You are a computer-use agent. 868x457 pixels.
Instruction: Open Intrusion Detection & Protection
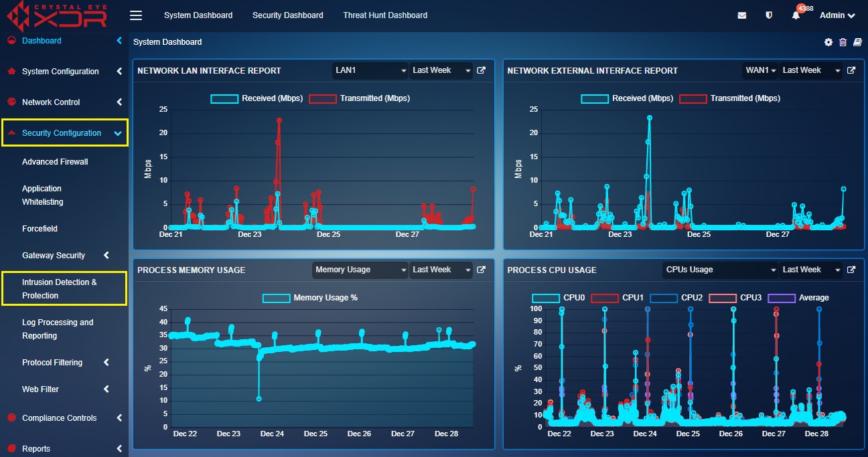60,289
